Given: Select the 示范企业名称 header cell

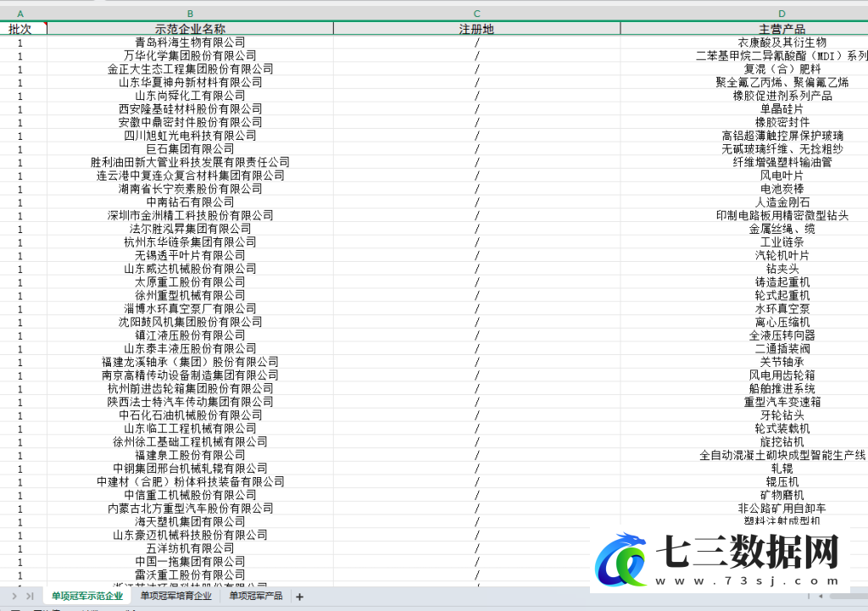Looking at the screenshot, I should (x=190, y=29).
